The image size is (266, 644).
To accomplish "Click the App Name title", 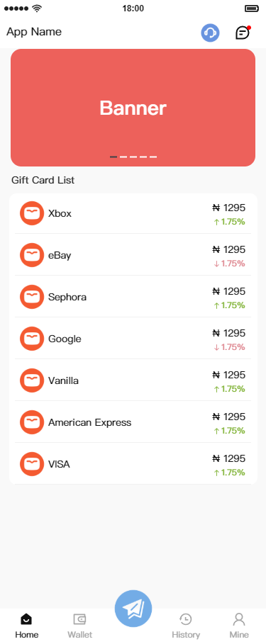I will tap(34, 32).
